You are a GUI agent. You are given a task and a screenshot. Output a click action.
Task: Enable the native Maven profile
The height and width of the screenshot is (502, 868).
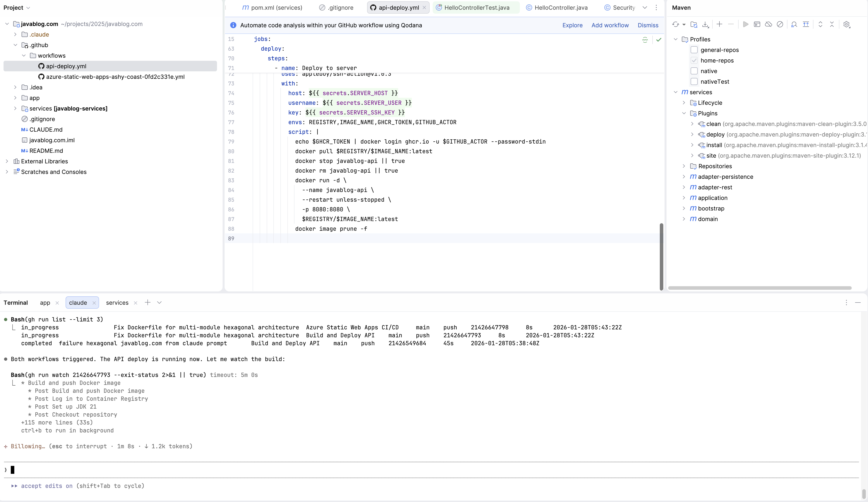pyautogui.click(x=694, y=71)
